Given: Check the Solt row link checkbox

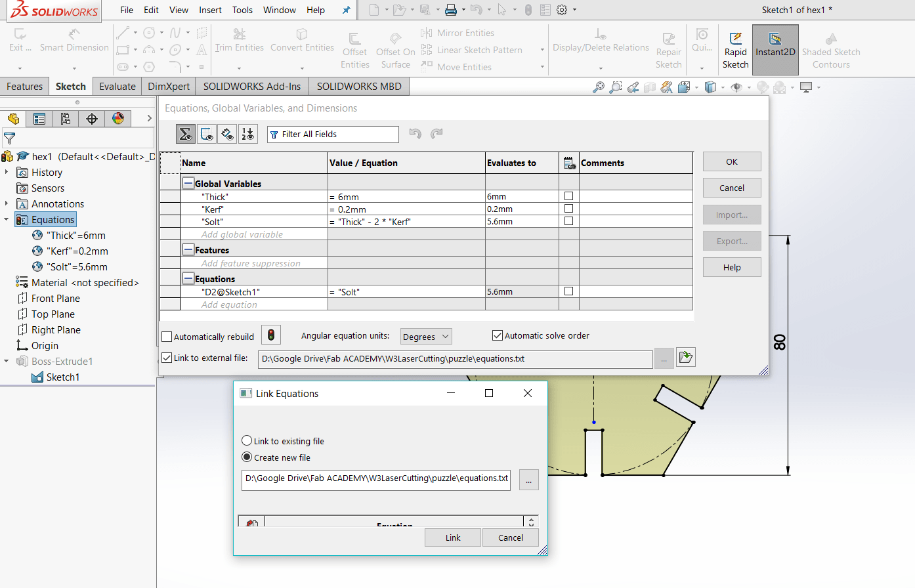Looking at the screenshot, I should 568,221.
